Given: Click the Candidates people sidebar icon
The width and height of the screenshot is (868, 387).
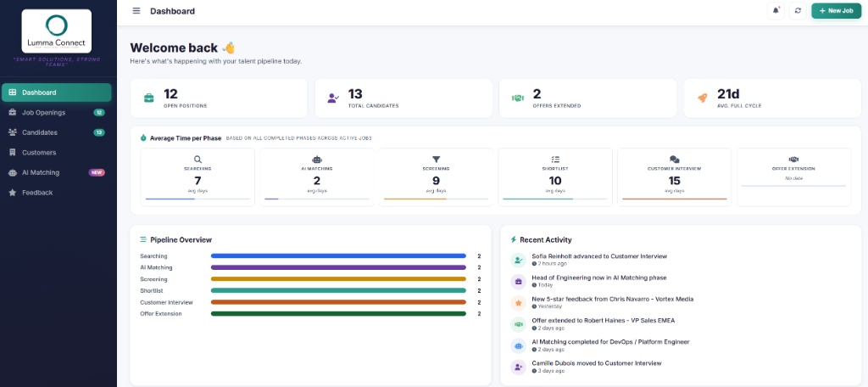Looking at the screenshot, I should click(12, 132).
